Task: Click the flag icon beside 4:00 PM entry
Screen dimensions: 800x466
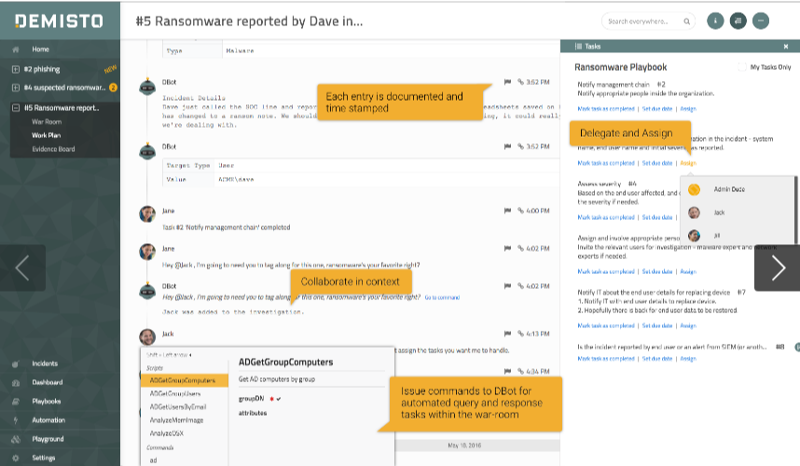Action: tap(508, 211)
